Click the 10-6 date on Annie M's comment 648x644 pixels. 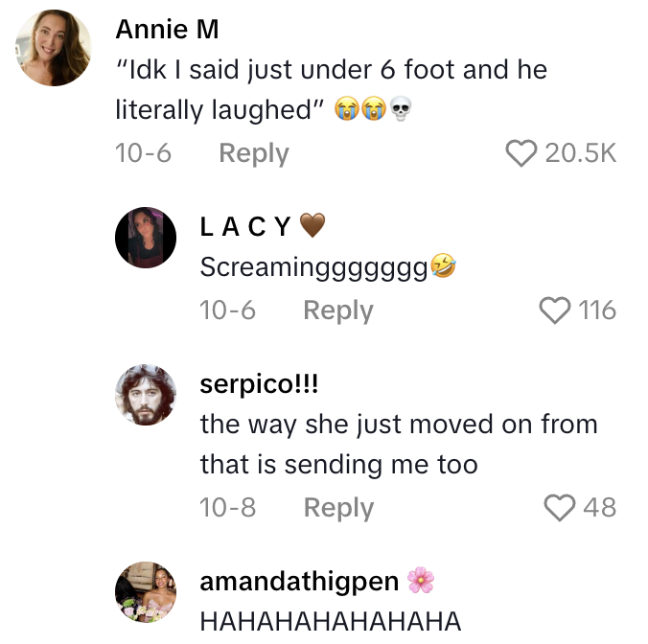pyautogui.click(x=143, y=153)
